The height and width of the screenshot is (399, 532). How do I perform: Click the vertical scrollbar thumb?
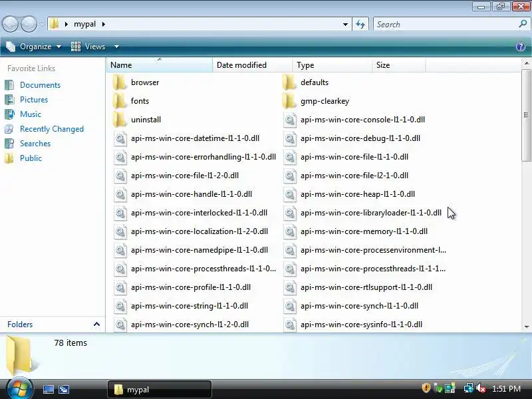click(x=526, y=115)
